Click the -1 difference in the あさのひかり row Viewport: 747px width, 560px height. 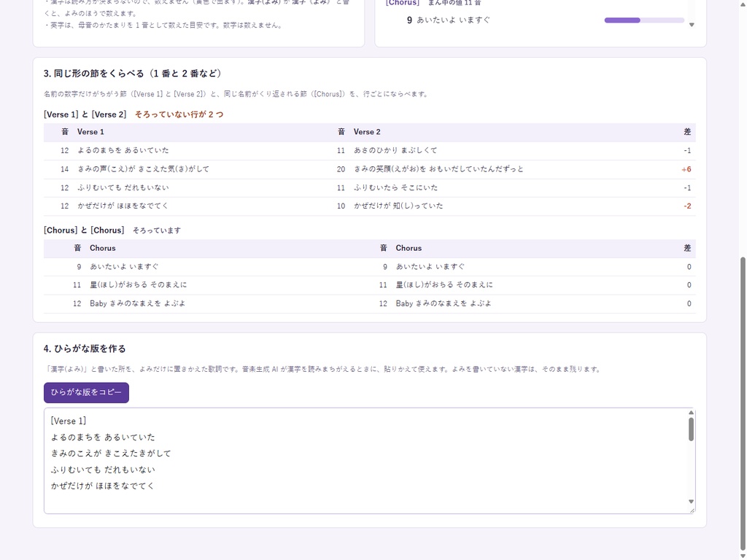687,150
